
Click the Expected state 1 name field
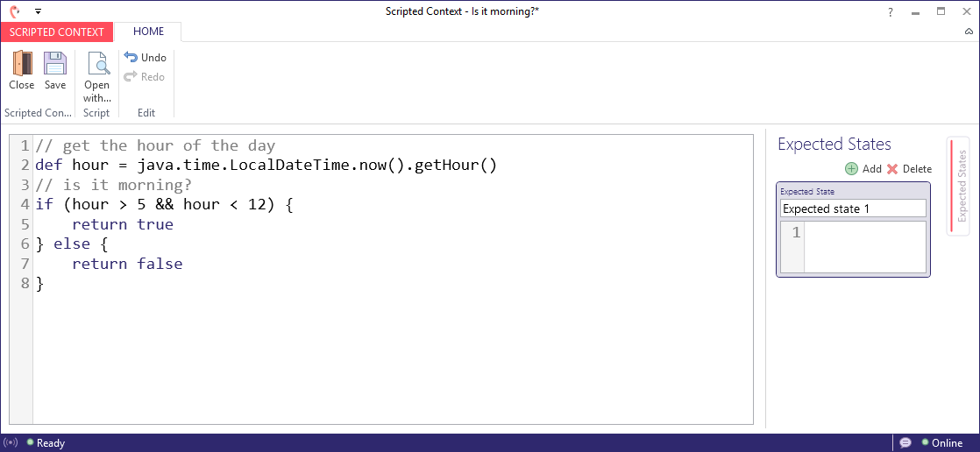point(852,208)
